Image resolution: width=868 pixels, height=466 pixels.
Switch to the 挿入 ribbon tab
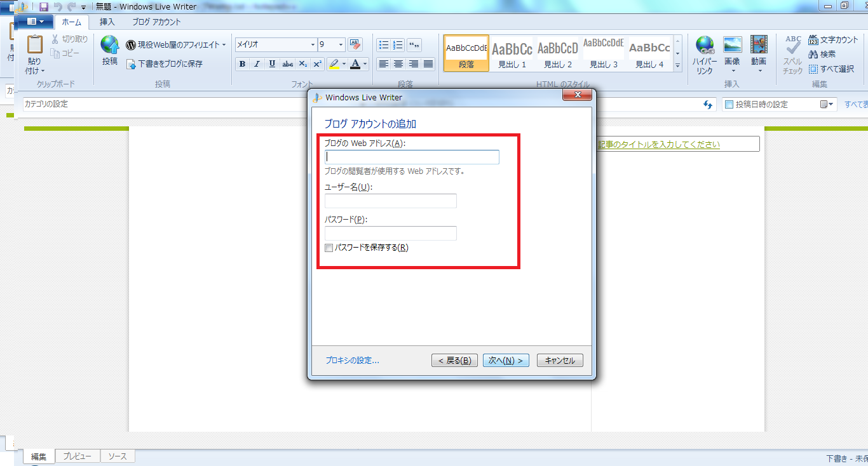pyautogui.click(x=107, y=22)
